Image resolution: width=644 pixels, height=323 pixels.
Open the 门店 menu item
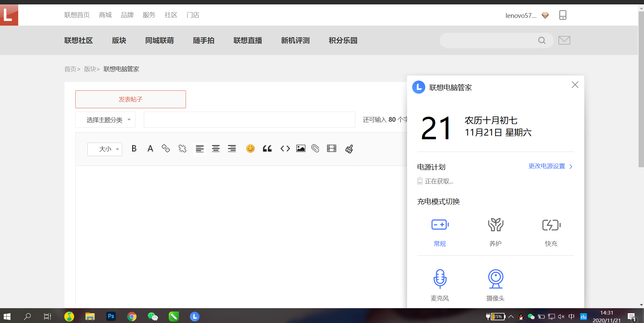(x=193, y=15)
